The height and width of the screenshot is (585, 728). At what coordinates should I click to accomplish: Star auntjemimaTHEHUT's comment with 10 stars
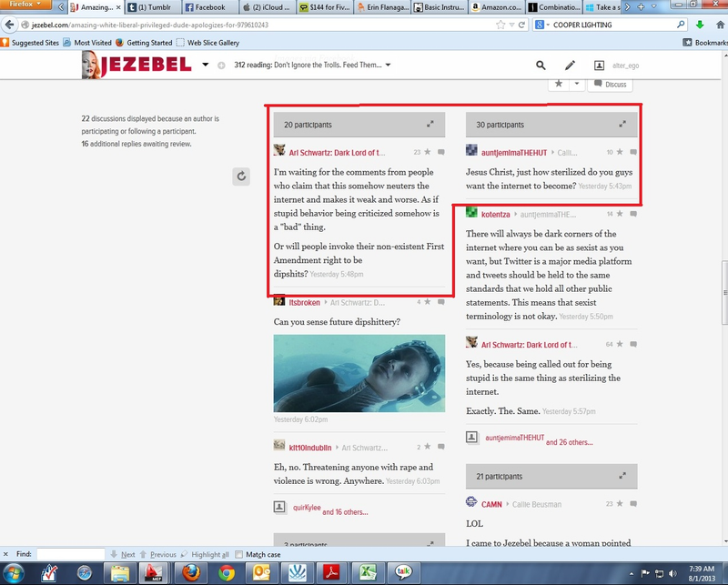click(x=620, y=152)
